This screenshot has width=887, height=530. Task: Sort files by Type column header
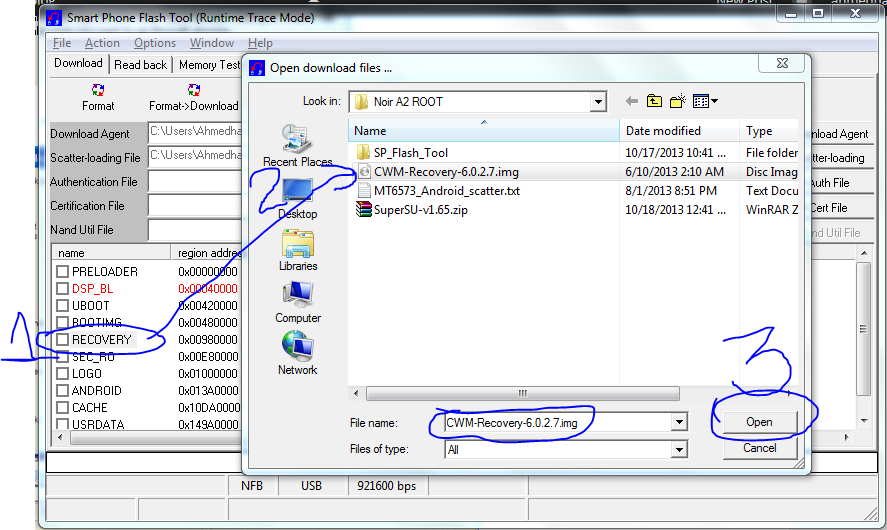click(x=769, y=131)
